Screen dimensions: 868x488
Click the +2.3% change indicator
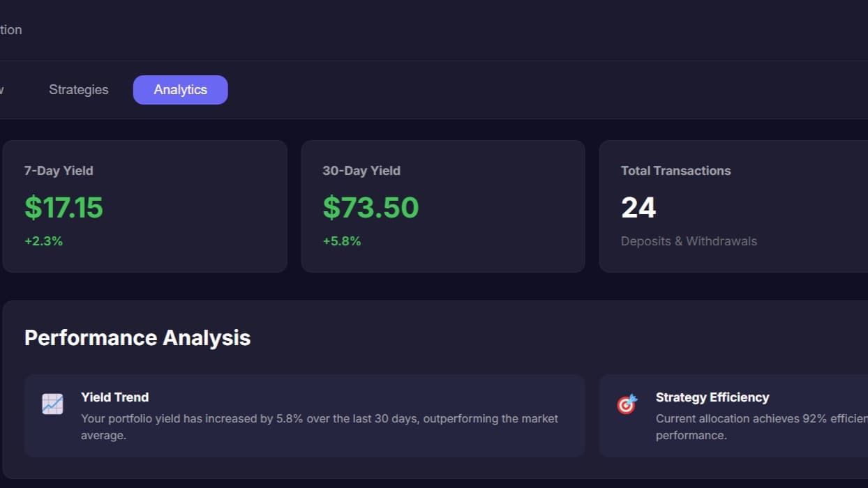pos(43,241)
